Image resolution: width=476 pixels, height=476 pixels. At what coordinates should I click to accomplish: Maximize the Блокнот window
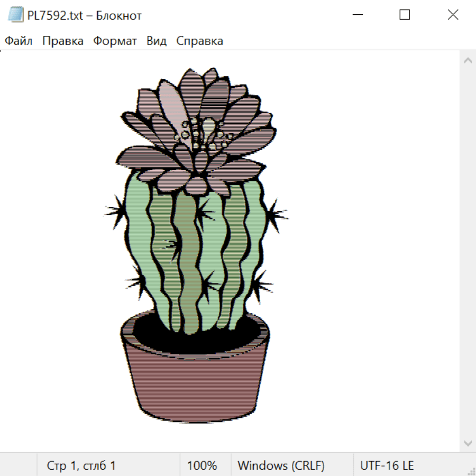pyautogui.click(x=405, y=15)
